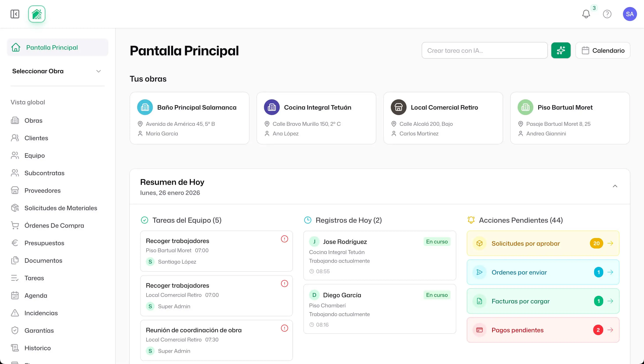Click the app house logo
The image size is (644, 364).
[x=37, y=14]
